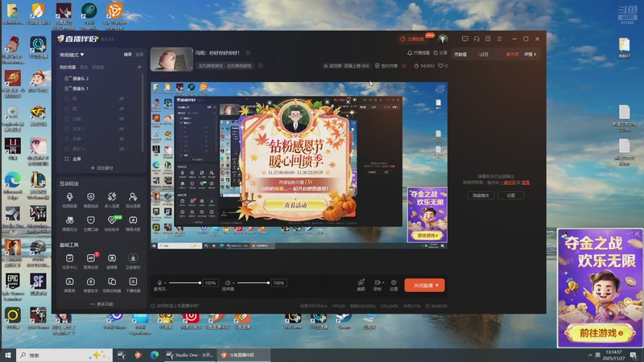Open the 多人连麦 interactive feature icon

coord(112,197)
